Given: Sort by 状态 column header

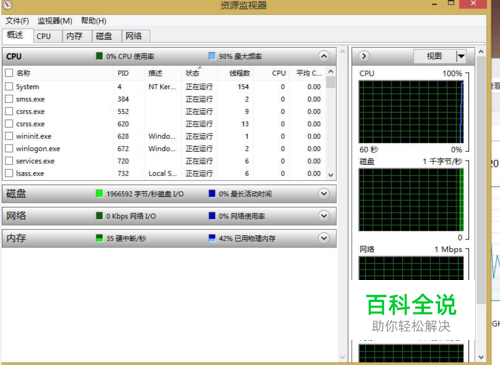Looking at the screenshot, I should 193,73.
